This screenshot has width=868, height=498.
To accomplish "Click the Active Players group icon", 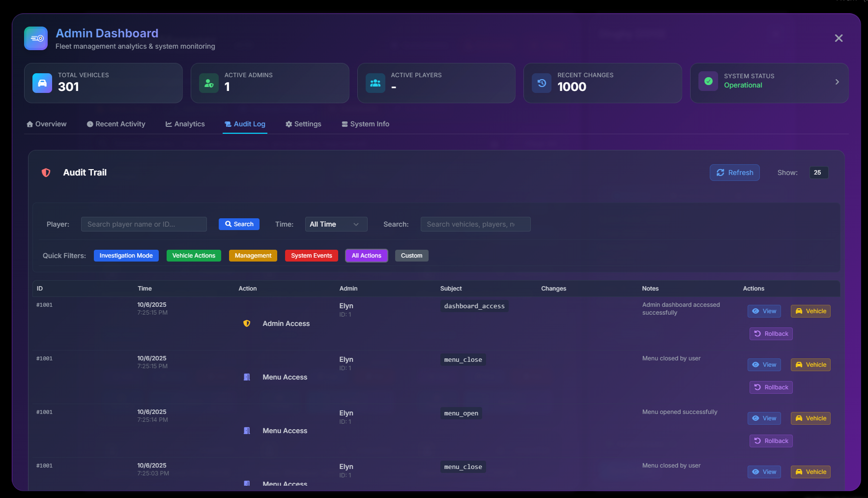I will (x=376, y=83).
